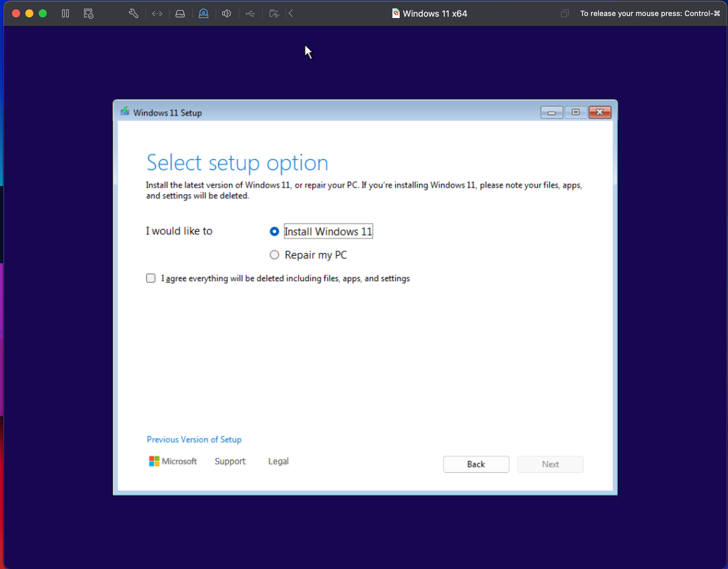Click the blue CD/DVD drive icon
Screen dimensions: 728x569
(x=204, y=13)
